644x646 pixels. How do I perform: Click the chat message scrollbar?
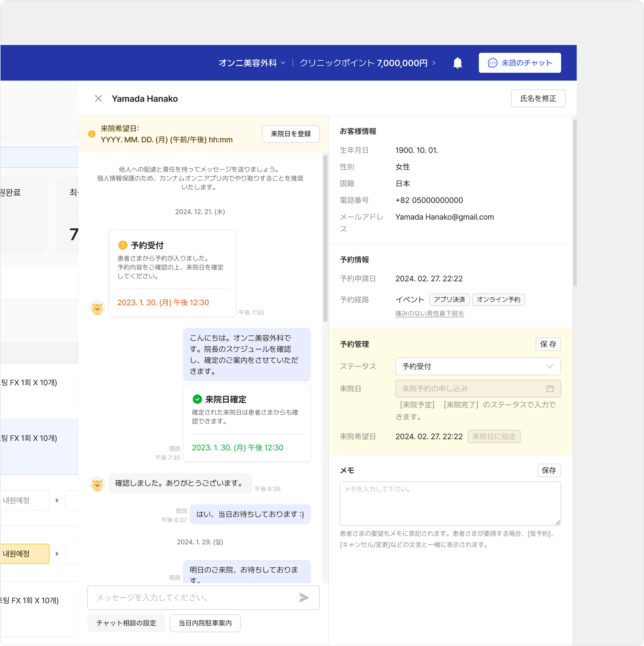325,238
